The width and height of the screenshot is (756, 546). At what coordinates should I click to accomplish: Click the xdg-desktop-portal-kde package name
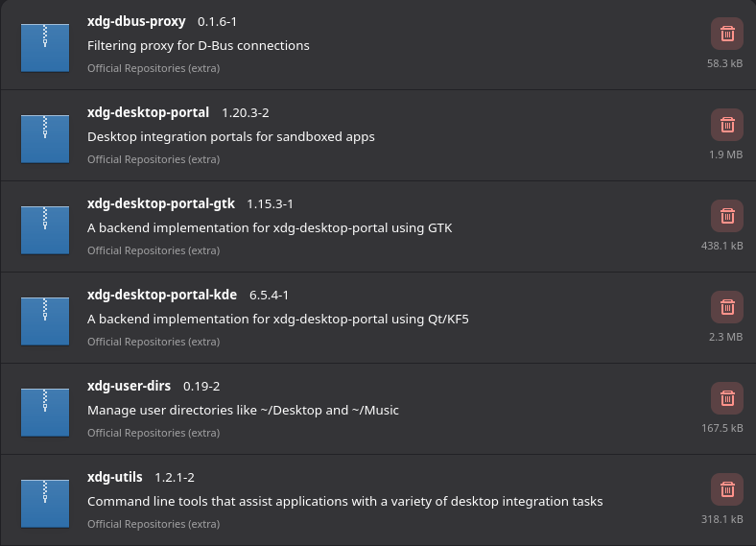[162, 295]
